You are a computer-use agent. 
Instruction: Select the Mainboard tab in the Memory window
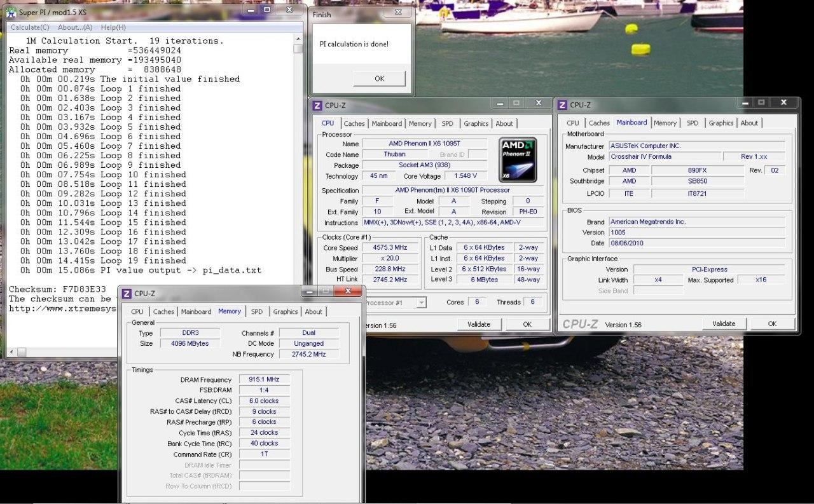coord(196,312)
